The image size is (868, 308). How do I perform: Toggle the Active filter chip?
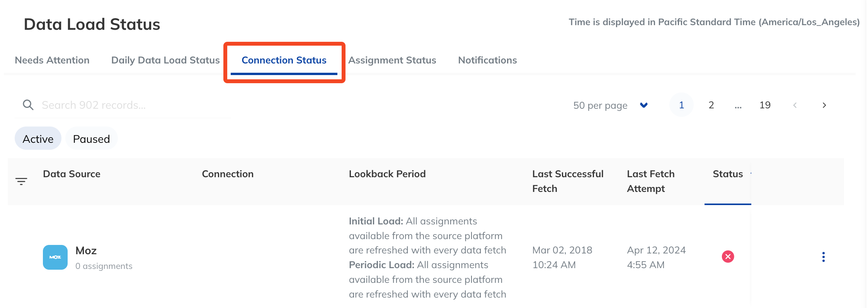[38, 139]
